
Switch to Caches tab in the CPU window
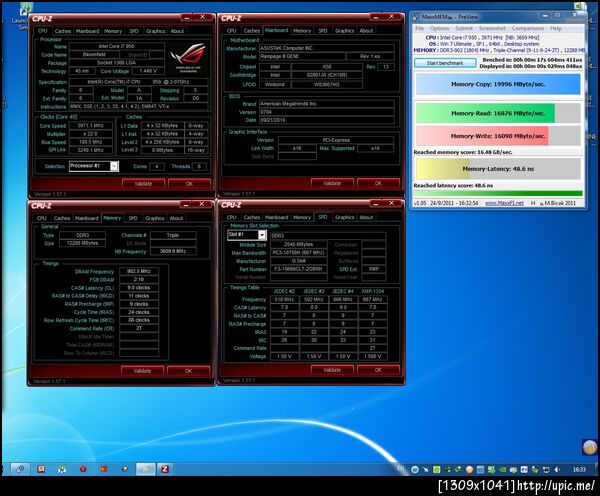point(62,31)
